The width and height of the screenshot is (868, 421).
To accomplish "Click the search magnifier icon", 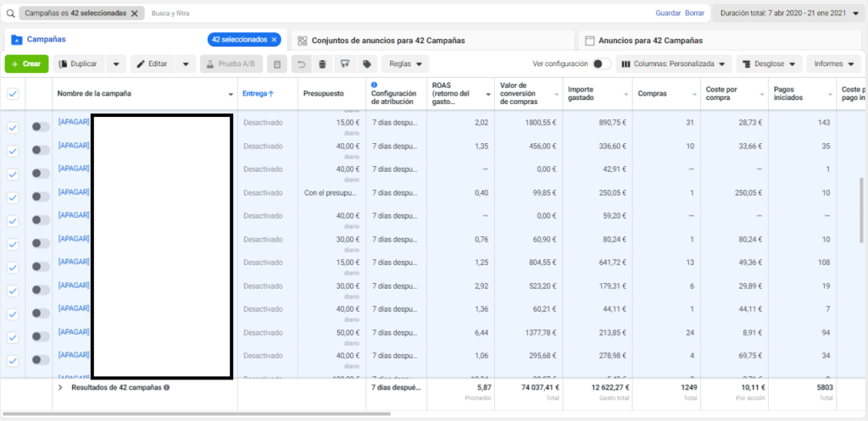I will coord(10,14).
